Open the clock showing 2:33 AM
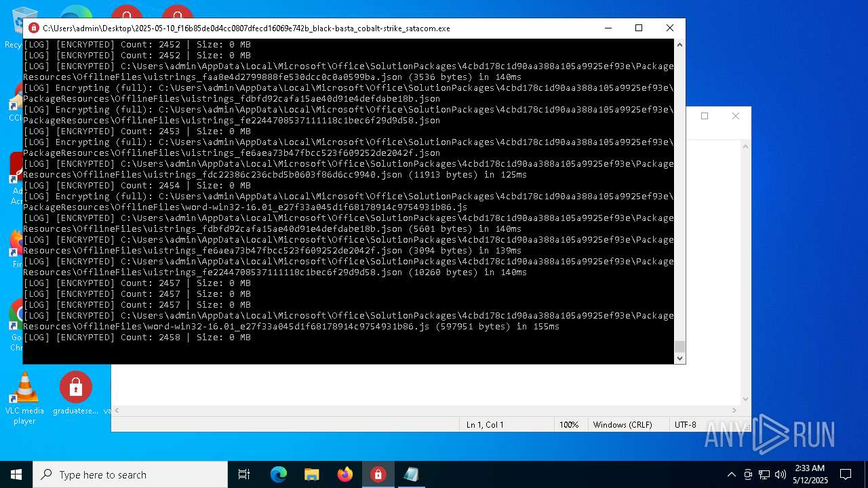 pos(810,474)
